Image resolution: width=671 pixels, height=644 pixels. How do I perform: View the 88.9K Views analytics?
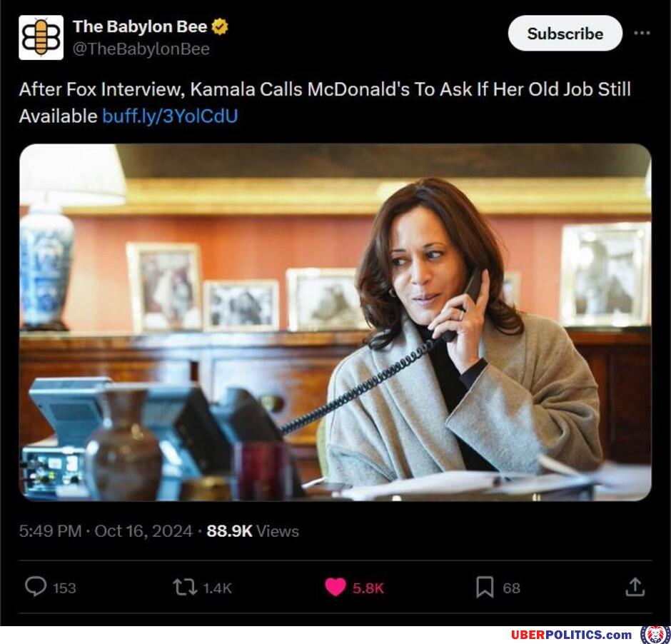pos(253,531)
